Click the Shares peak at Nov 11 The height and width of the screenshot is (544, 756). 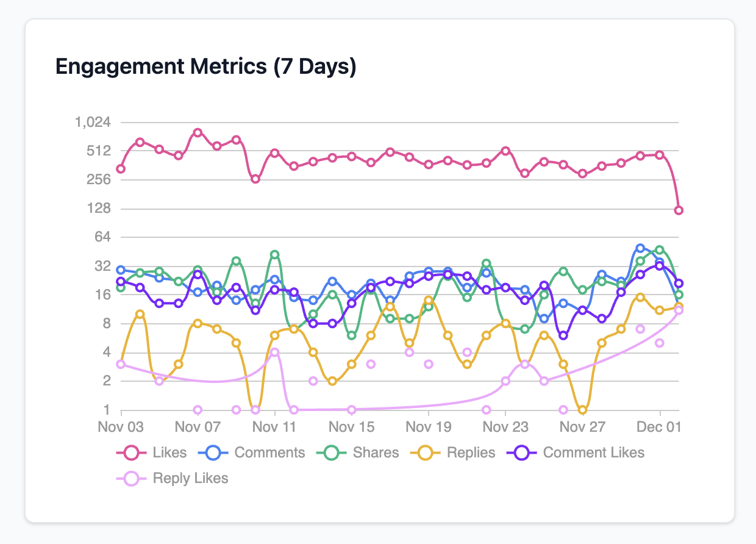[x=274, y=254]
